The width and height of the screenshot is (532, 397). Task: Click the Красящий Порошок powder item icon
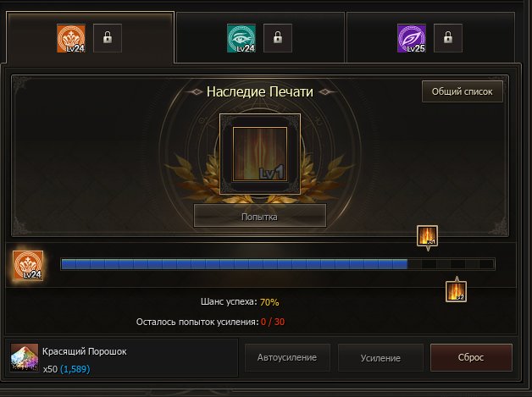click(x=24, y=358)
